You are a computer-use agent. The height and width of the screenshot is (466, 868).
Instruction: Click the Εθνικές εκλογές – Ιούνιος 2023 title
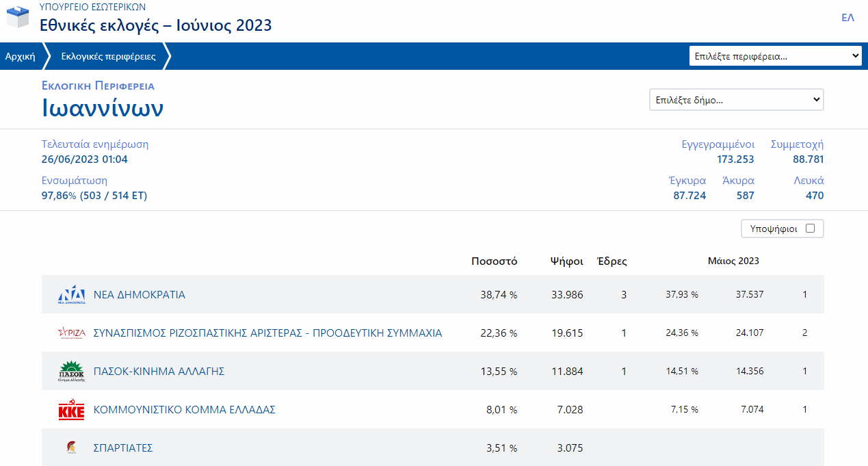point(155,25)
